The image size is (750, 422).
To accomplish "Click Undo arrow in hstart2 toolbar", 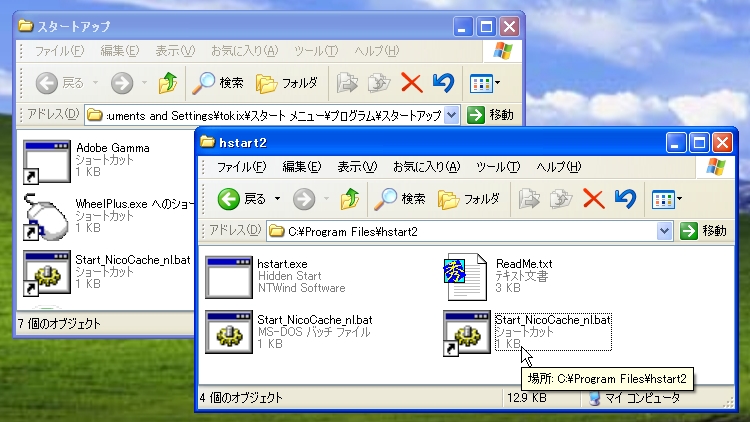I will pyautogui.click(x=625, y=199).
